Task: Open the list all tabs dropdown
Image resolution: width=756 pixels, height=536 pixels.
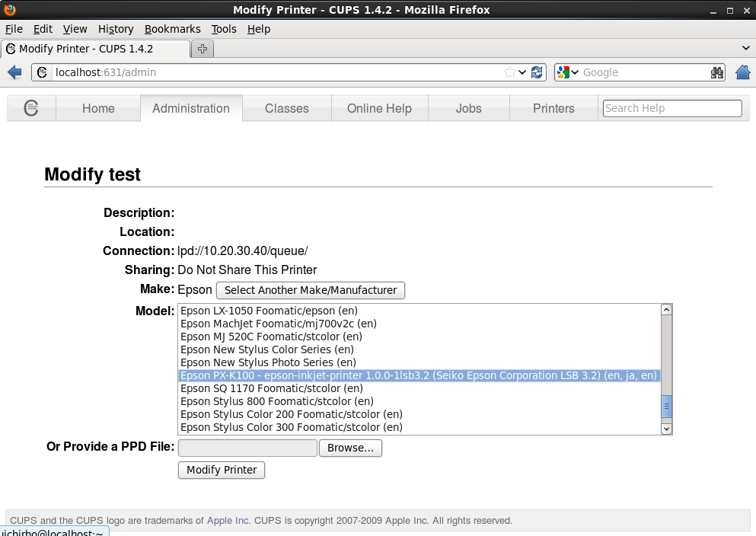Action: (x=746, y=48)
